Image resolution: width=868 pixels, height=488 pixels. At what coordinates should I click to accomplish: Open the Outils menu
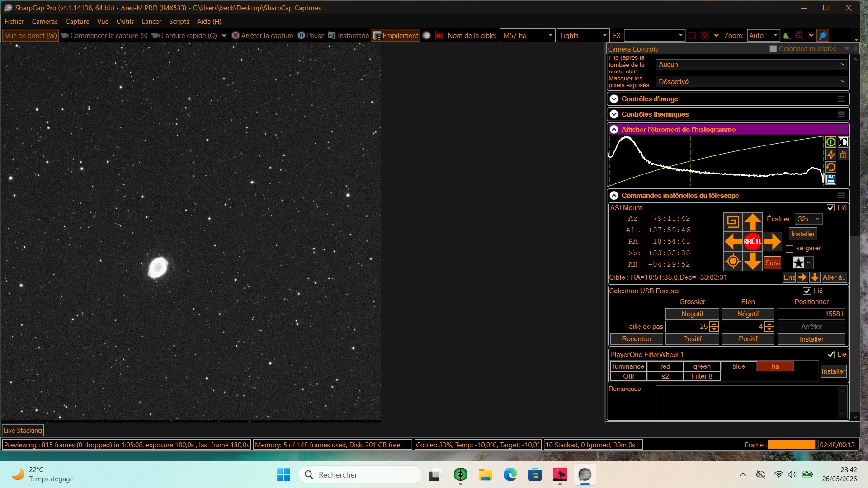[125, 22]
